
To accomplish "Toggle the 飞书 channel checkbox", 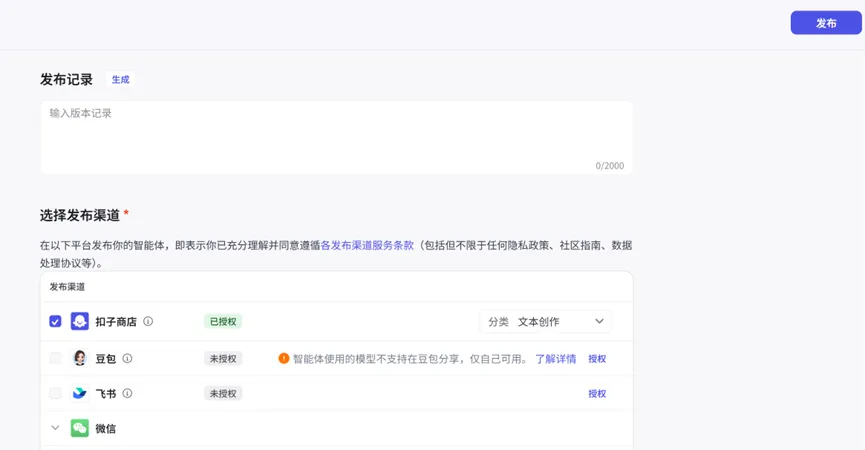I will tap(55, 393).
